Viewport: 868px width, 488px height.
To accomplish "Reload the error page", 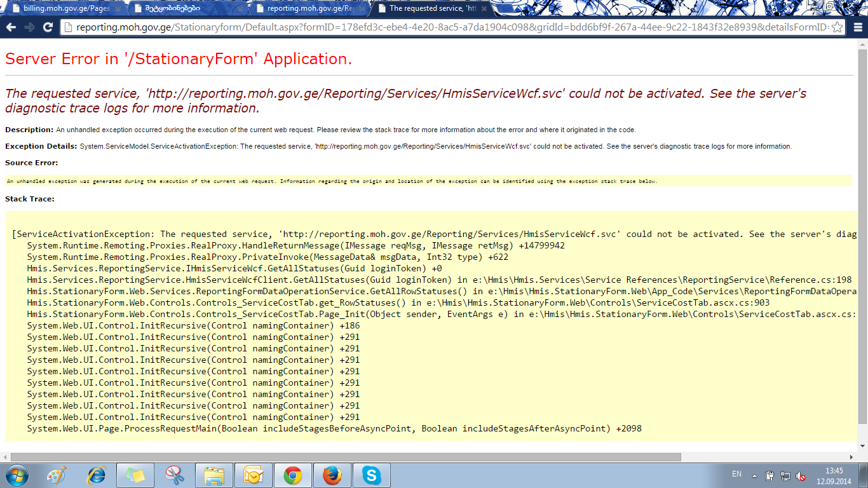I will pos(48,27).
